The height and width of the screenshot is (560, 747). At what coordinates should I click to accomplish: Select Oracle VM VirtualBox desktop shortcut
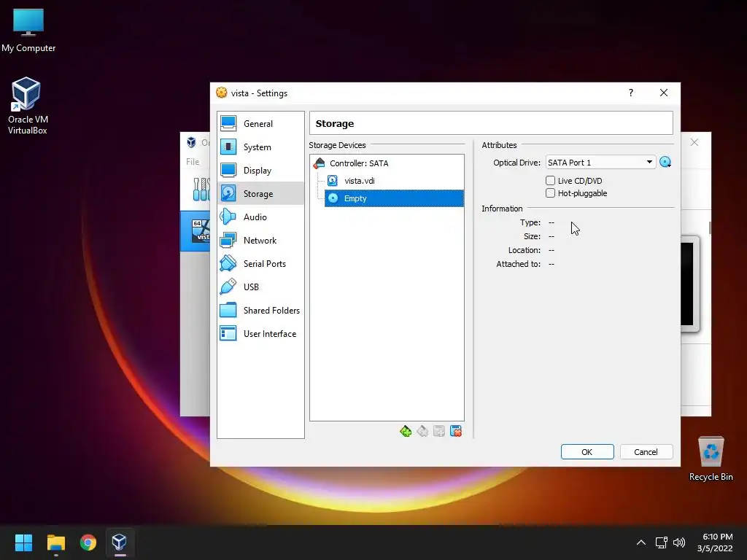[27, 106]
